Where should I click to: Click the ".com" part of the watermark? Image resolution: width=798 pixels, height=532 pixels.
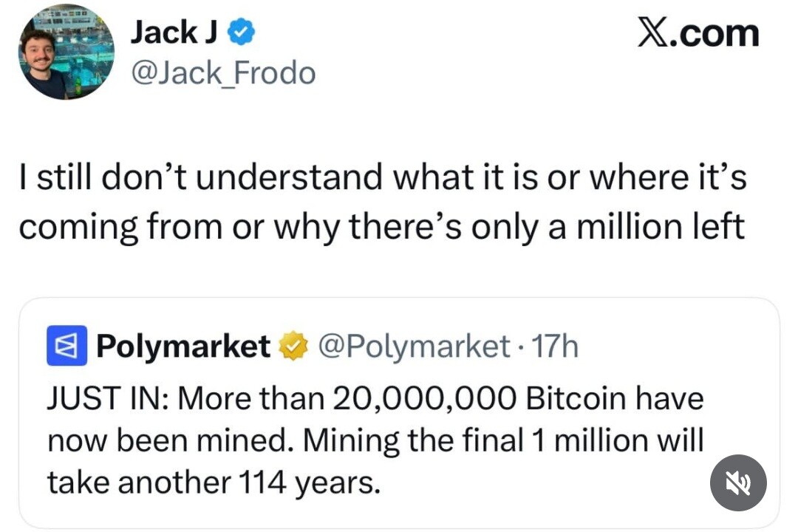coord(717,34)
